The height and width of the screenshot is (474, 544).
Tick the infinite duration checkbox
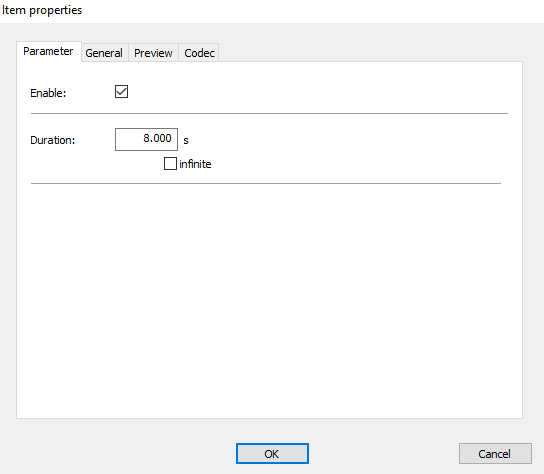click(x=170, y=163)
